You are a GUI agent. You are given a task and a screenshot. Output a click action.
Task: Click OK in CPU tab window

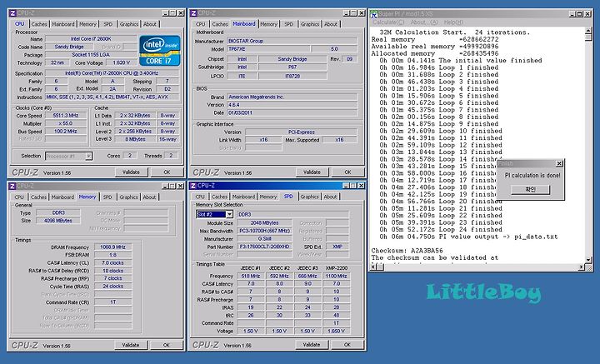click(x=167, y=172)
